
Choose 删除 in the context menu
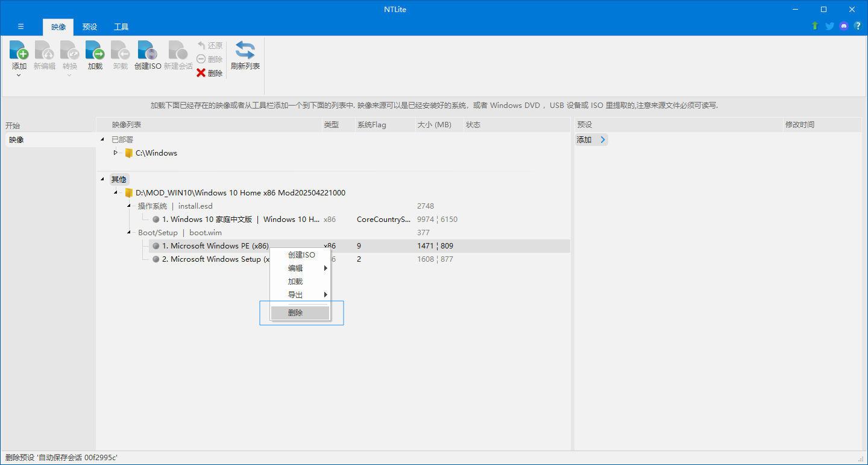point(301,313)
